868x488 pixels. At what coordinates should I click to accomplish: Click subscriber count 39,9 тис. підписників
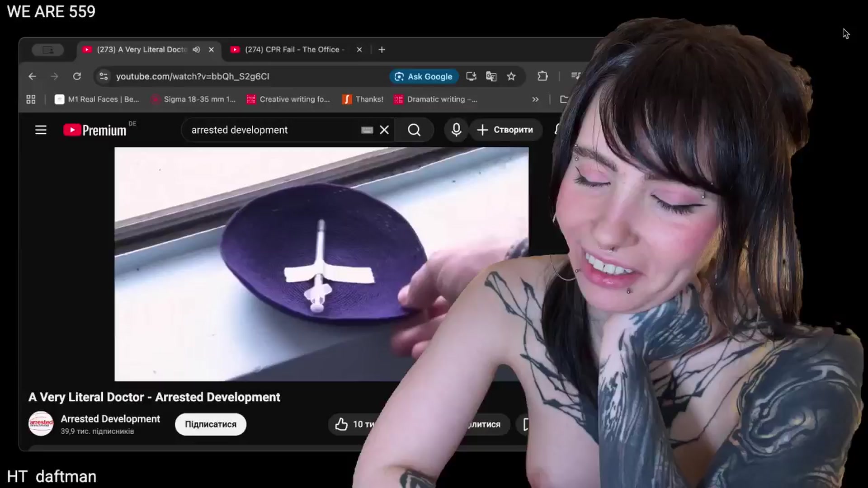click(97, 432)
